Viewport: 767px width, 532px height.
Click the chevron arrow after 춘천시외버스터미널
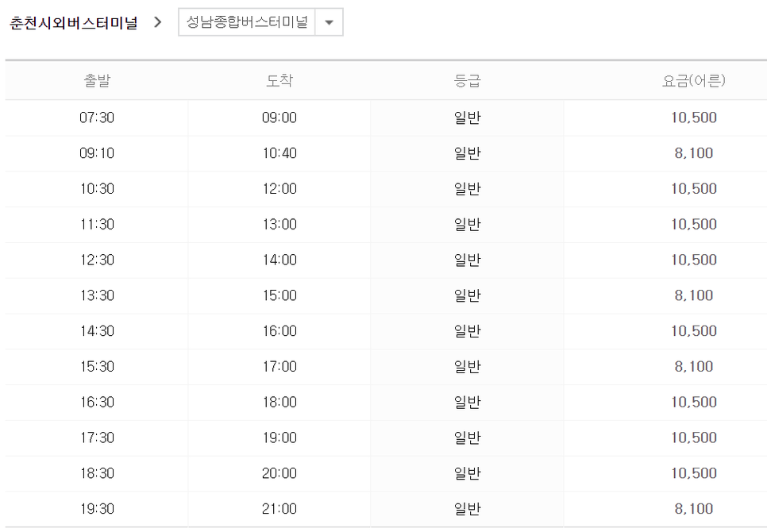coord(157,22)
